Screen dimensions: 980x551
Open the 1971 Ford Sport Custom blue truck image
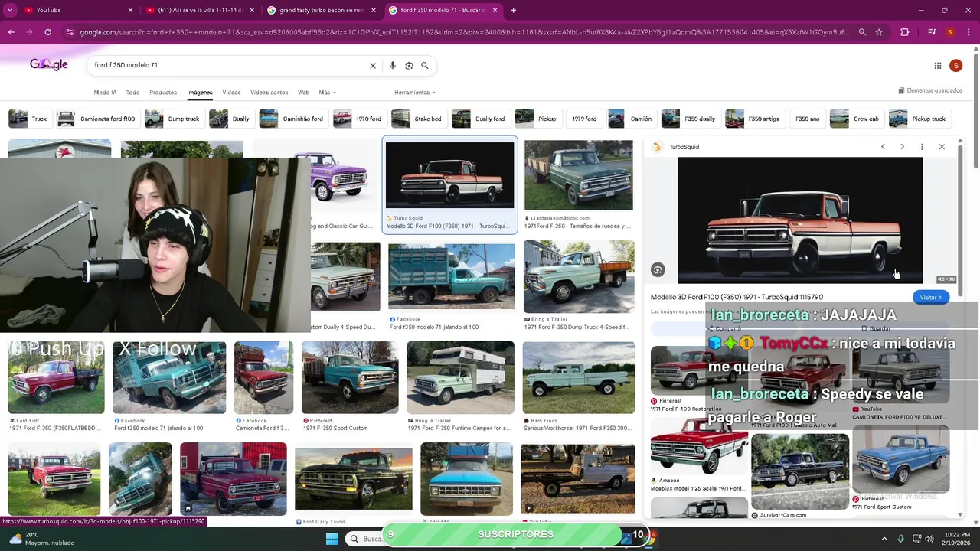tap(901, 461)
